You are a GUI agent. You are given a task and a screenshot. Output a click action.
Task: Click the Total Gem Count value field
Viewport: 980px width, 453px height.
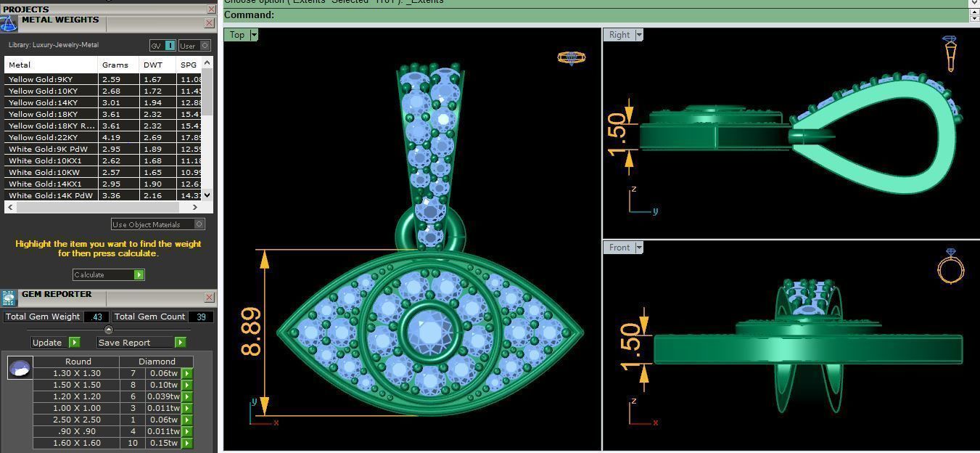tap(200, 317)
